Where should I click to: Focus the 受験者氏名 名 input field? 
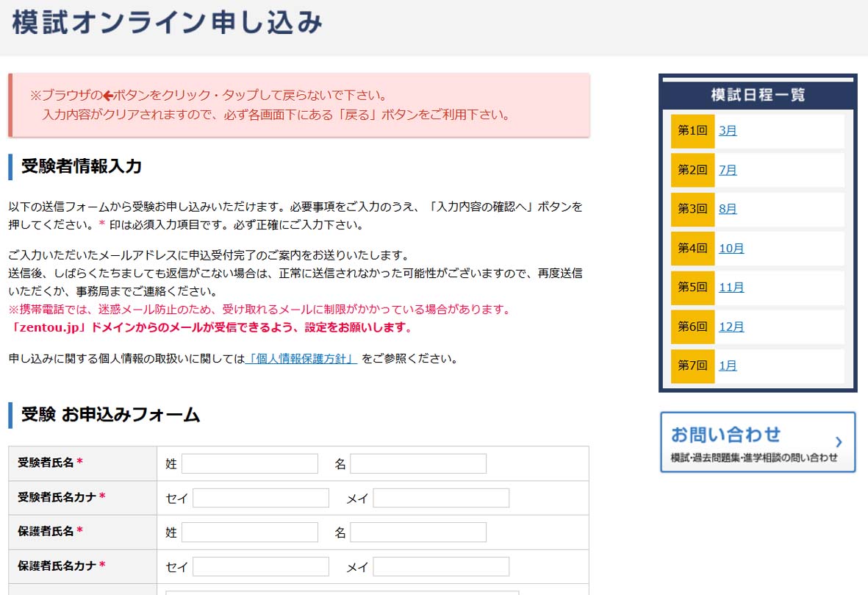coord(417,463)
